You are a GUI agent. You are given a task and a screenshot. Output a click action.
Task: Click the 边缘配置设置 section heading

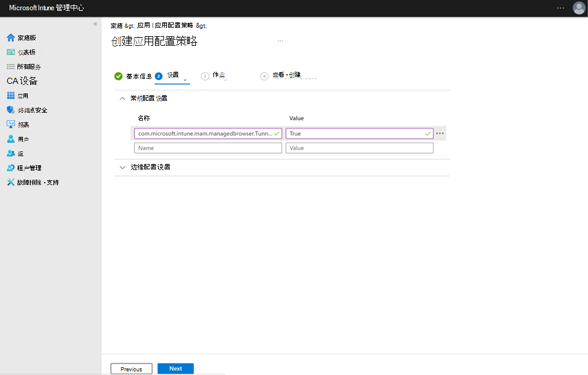click(x=150, y=167)
